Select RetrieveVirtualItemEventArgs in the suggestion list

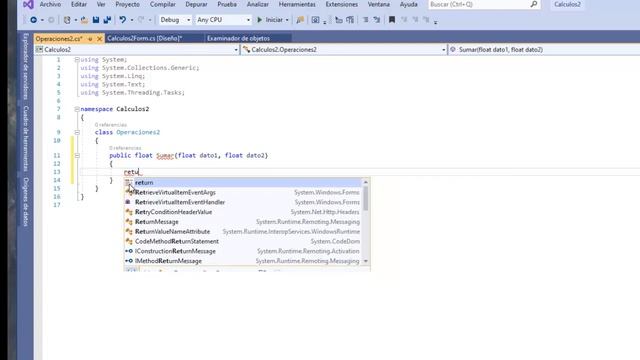click(x=242, y=192)
